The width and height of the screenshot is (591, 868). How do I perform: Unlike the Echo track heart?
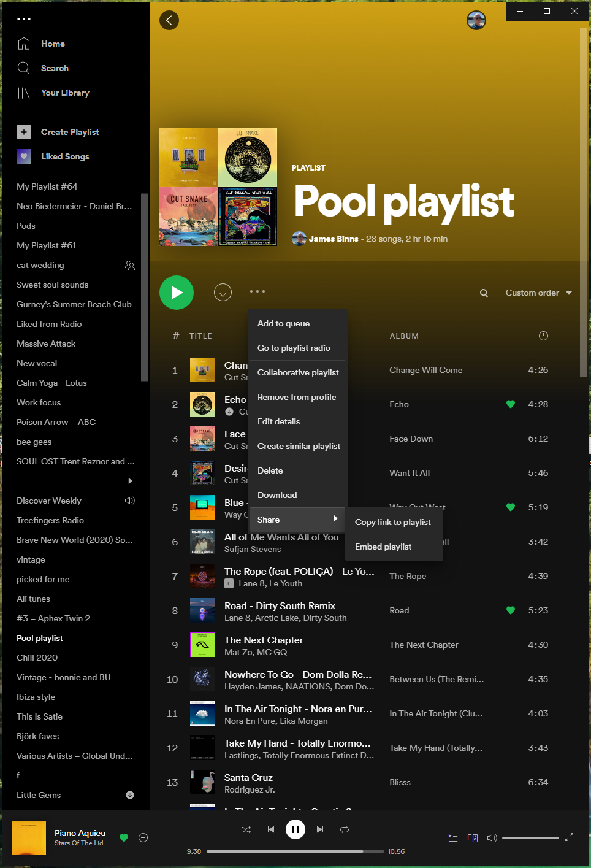(x=511, y=404)
